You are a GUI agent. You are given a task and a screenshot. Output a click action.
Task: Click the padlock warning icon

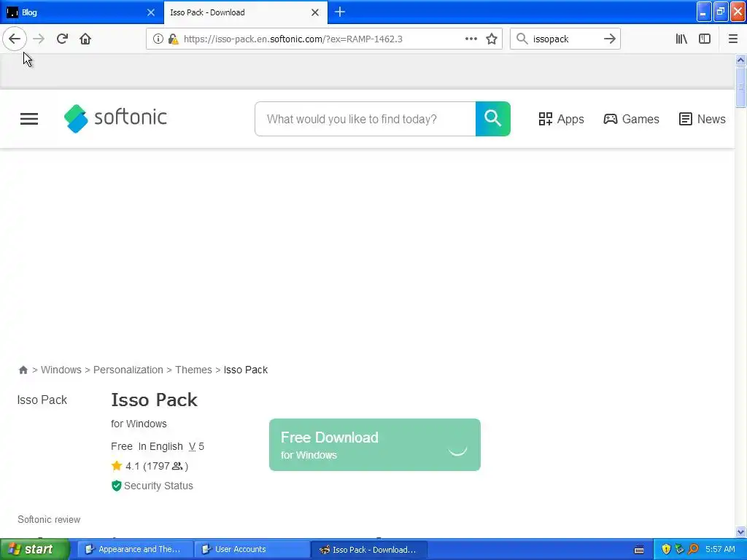coord(174,39)
